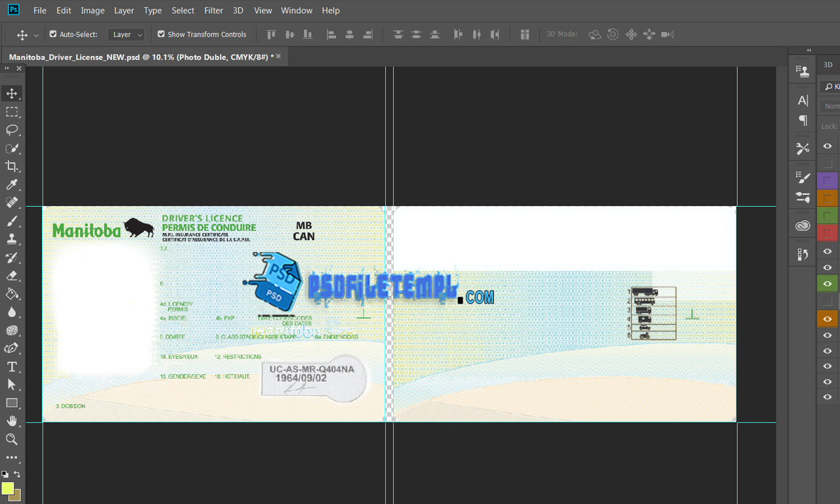The width and height of the screenshot is (840, 504).
Task: Open the Creative Cloud Libraries panel
Action: [802, 226]
